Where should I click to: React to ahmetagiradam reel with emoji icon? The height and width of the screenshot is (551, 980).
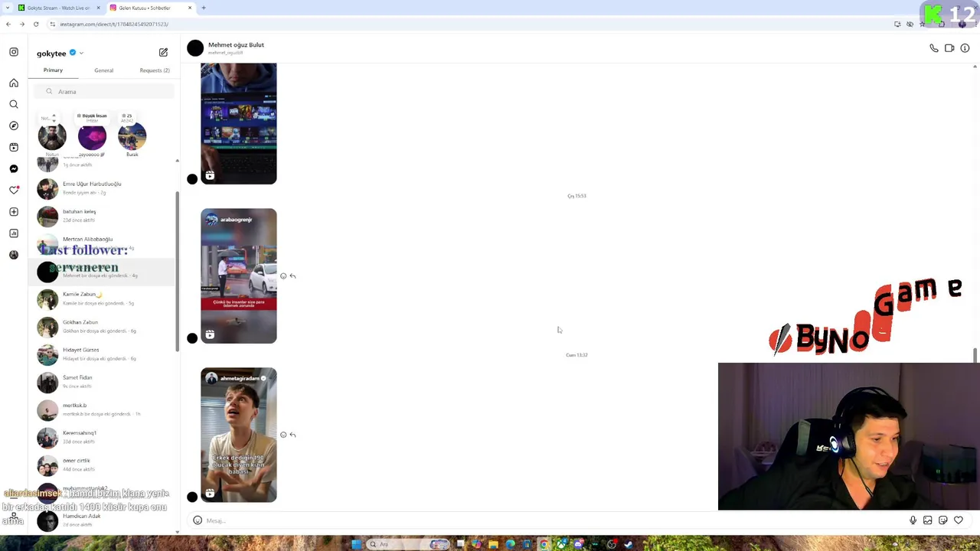point(283,435)
